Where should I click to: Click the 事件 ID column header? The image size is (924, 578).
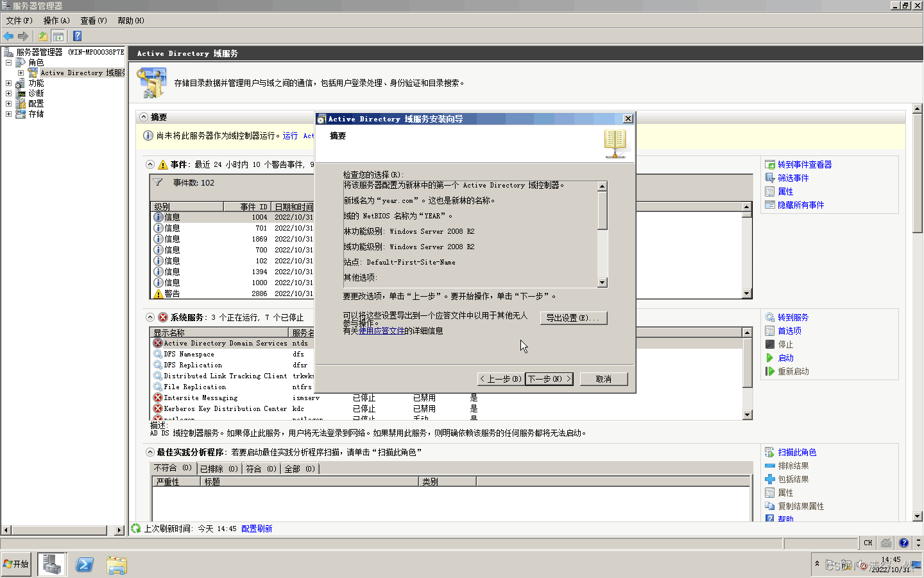tap(247, 207)
